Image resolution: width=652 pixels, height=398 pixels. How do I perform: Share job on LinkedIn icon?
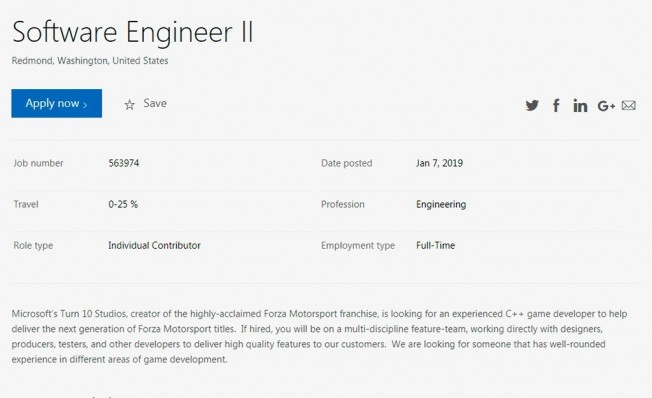point(580,106)
